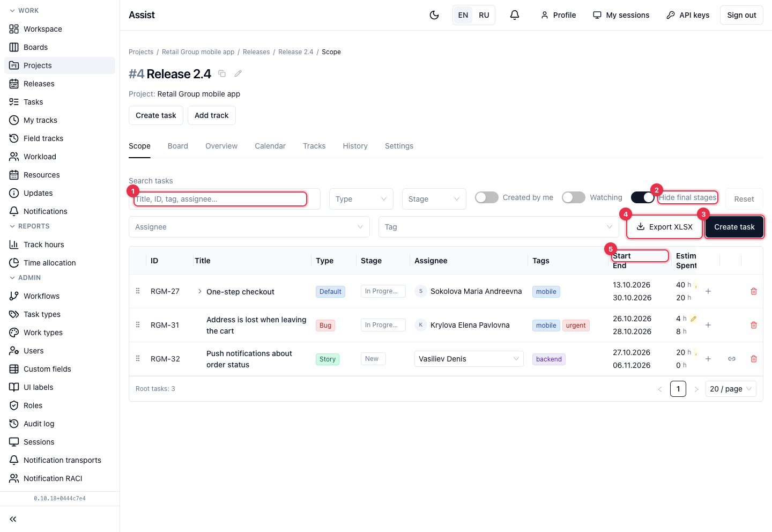Add a subtask with the plus icon on RGM-27
Screen dimensions: 772x532
coord(708,291)
